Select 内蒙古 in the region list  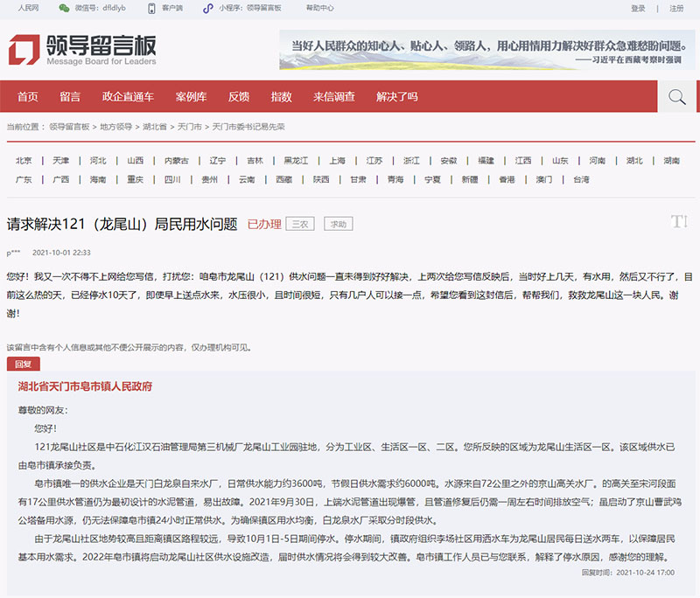pyautogui.click(x=176, y=161)
